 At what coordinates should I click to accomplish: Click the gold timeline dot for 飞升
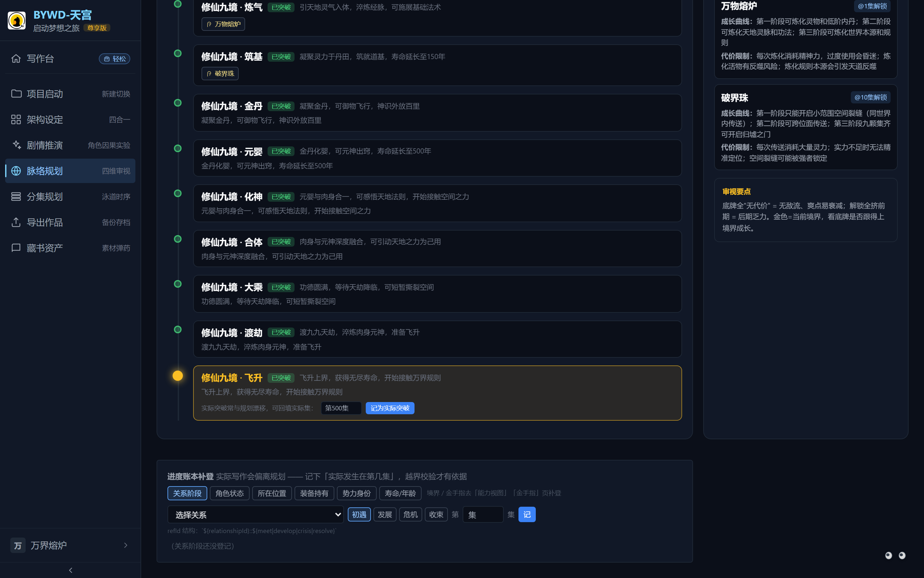(177, 376)
